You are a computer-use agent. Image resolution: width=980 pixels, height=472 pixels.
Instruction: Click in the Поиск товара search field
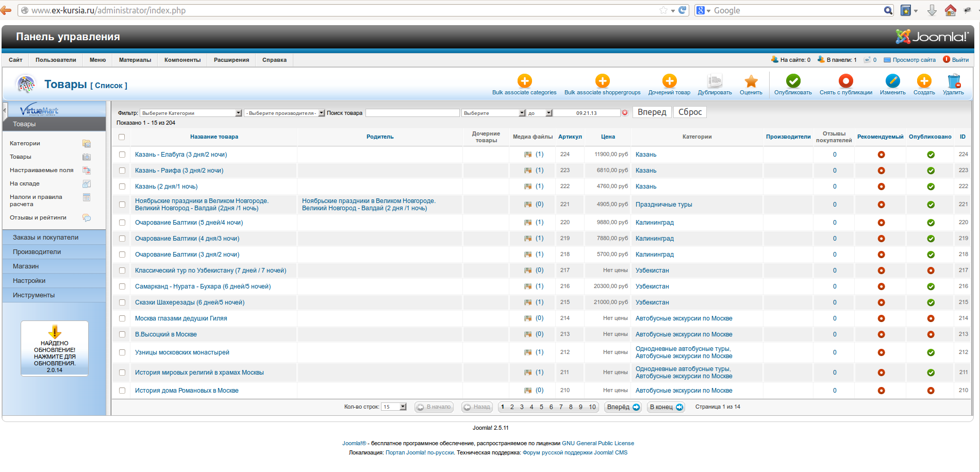tap(412, 113)
